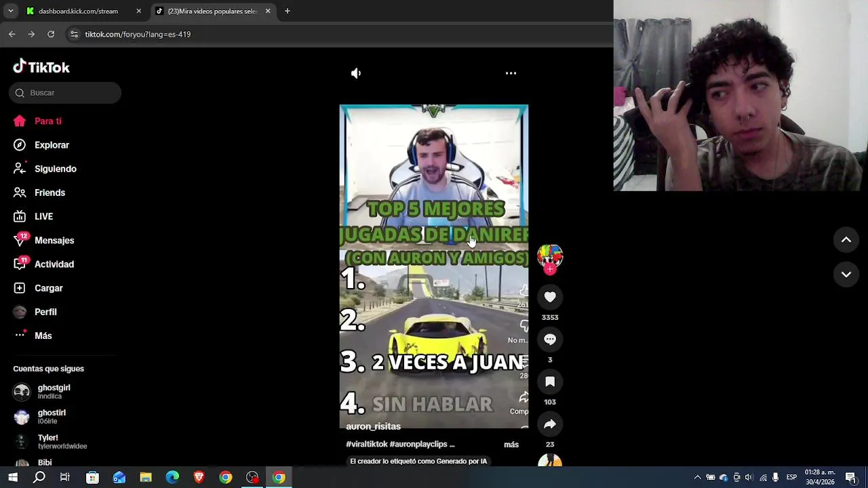Screen dimensions: 868x488
Task: Click the microphone tray icon
Action: [x=776, y=477]
